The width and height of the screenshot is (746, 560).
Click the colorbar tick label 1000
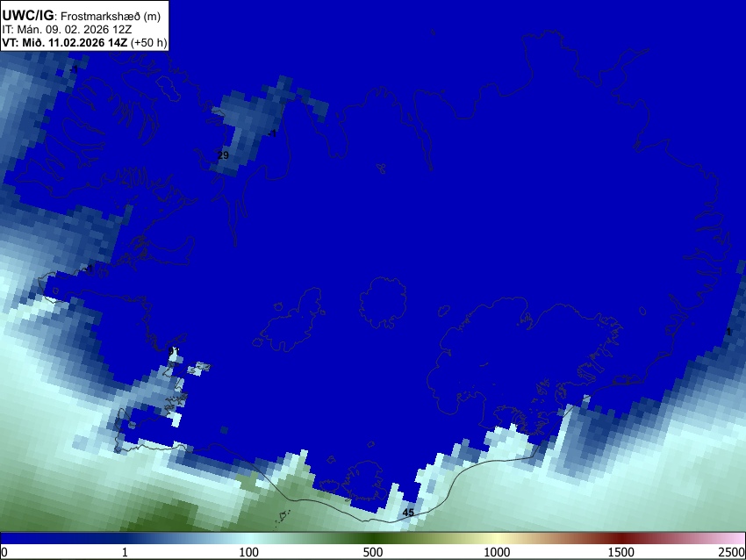click(x=497, y=552)
